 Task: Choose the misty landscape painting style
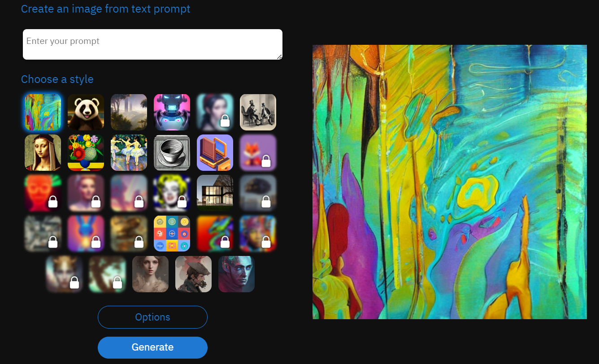click(x=129, y=112)
